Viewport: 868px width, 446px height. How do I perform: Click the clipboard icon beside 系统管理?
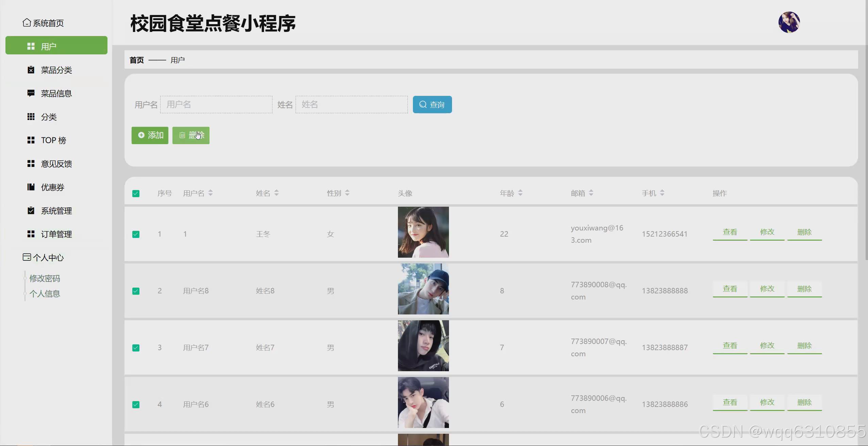tap(31, 210)
